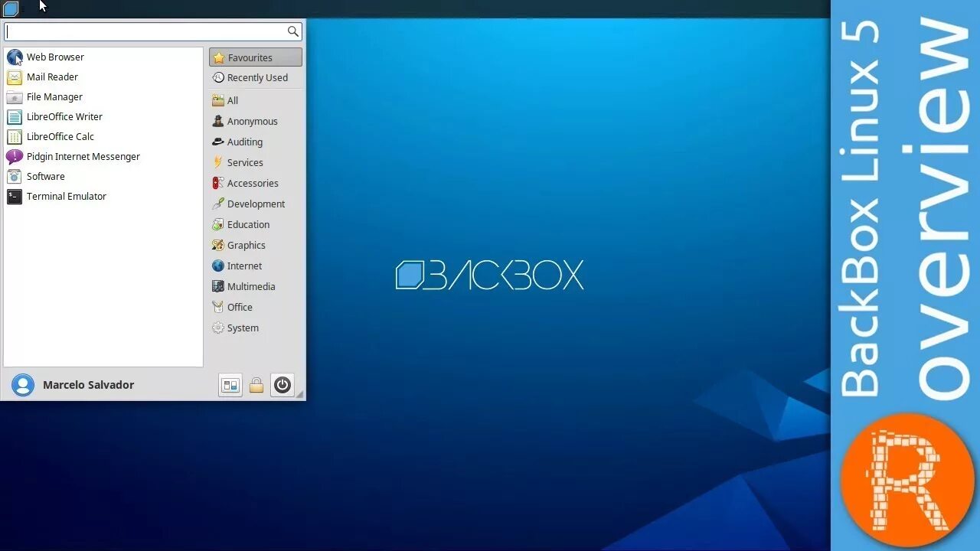
Task: Click the Development tools icon
Action: point(218,204)
